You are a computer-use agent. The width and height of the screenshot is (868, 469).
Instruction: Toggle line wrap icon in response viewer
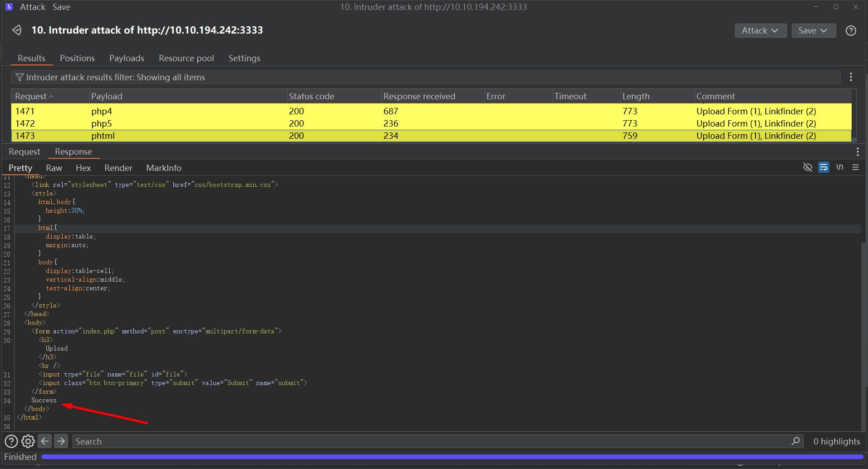pos(824,167)
